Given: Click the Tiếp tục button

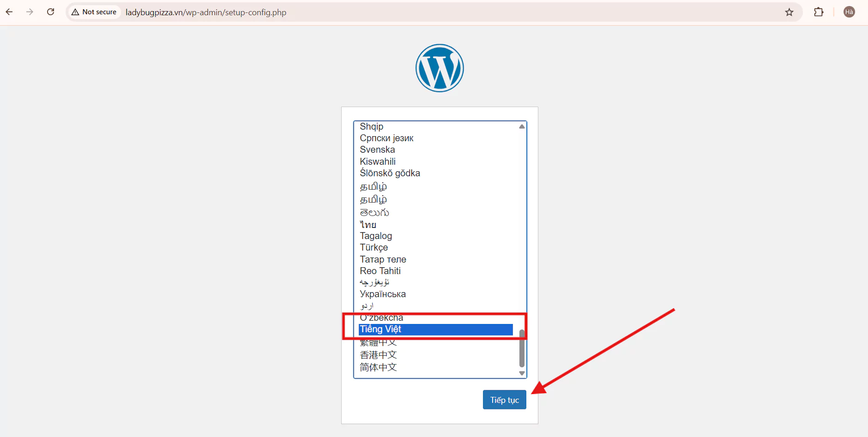Looking at the screenshot, I should pyautogui.click(x=504, y=400).
